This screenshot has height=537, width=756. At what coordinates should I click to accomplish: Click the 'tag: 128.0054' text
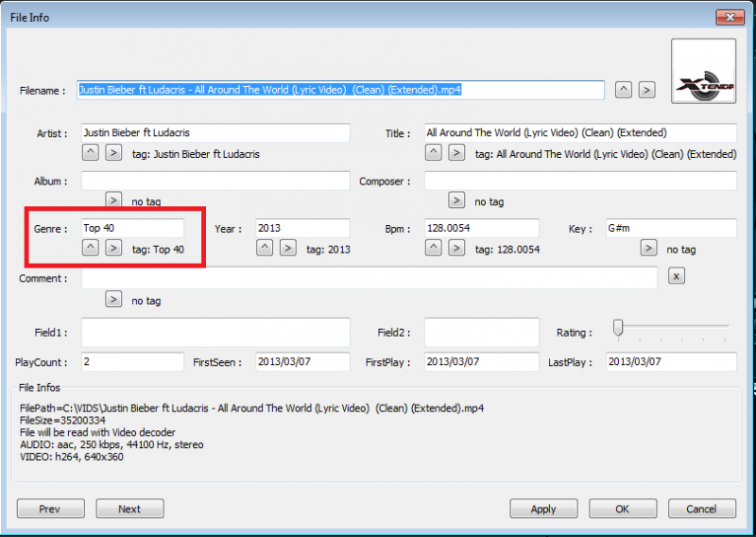[x=507, y=250]
